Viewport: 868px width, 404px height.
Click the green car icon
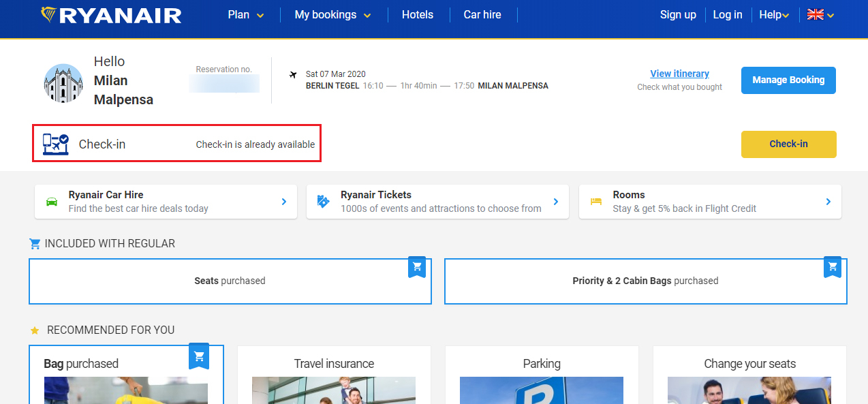(x=52, y=202)
